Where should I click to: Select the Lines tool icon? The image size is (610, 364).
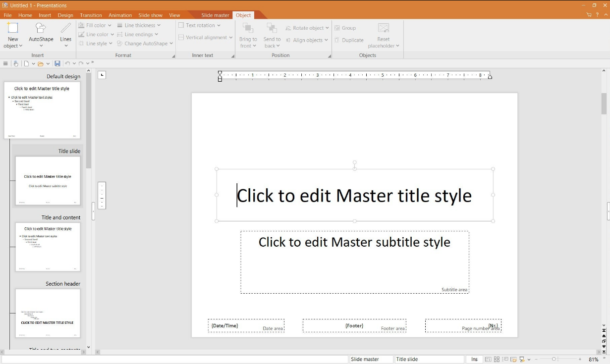65,28
